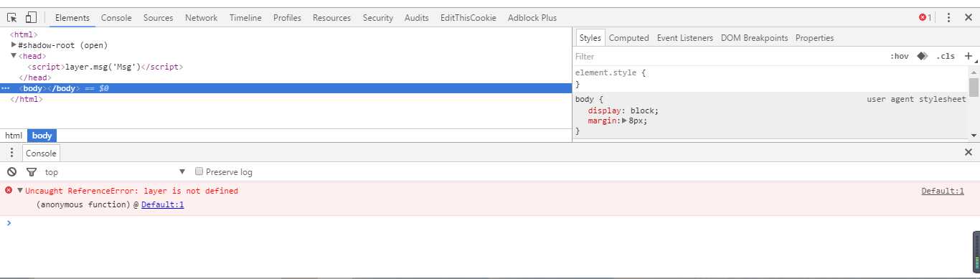Open the top execution context dropdown
The width and height of the screenshot is (980, 279).
(x=115, y=172)
